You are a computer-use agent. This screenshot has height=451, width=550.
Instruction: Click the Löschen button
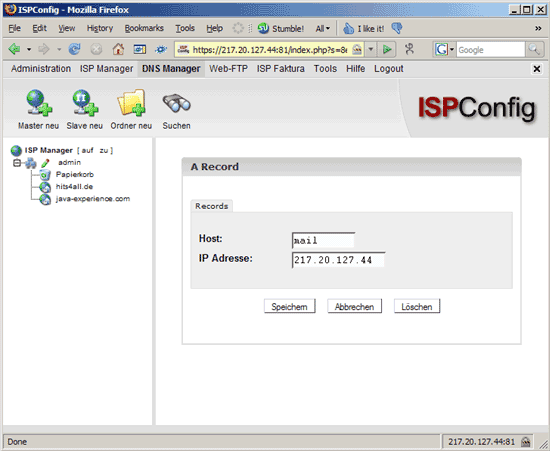click(417, 307)
